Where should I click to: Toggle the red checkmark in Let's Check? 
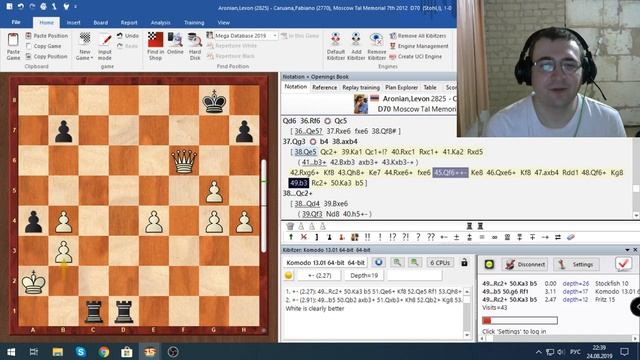tap(623, 264)
